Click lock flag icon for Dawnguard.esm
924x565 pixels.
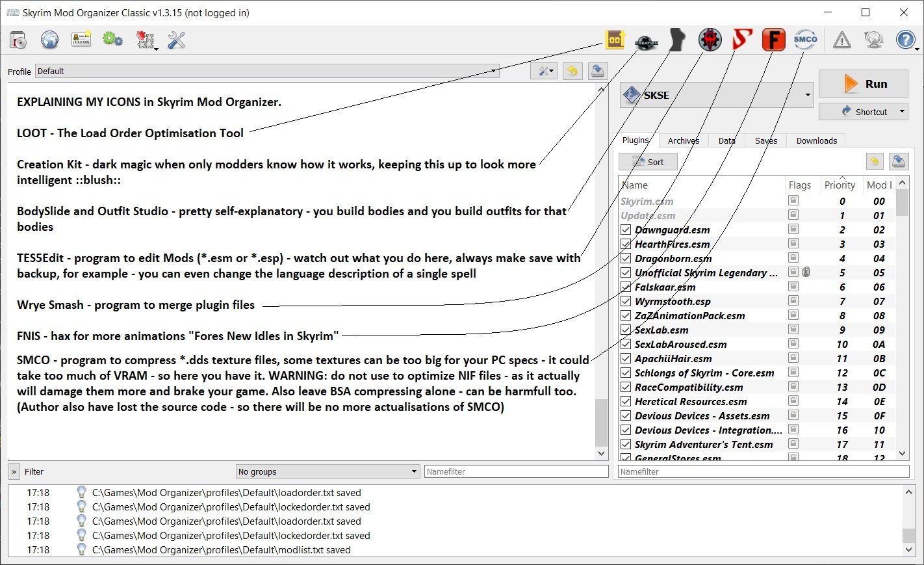(793, 229)
